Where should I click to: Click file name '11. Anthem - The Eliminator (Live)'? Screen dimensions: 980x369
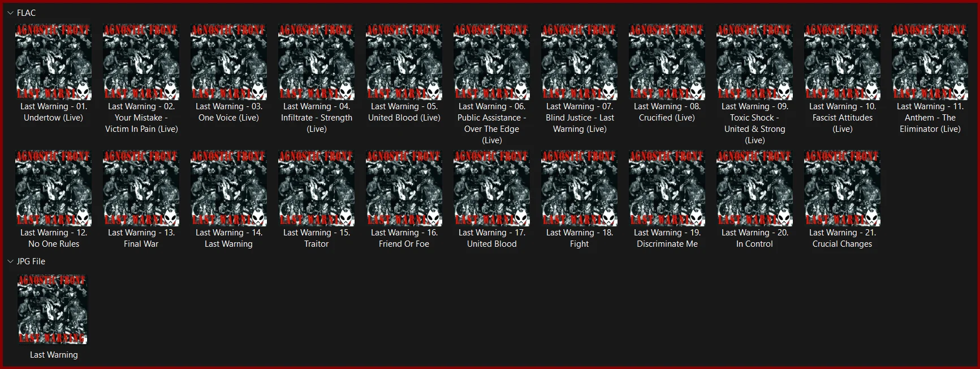click(930, 118)
